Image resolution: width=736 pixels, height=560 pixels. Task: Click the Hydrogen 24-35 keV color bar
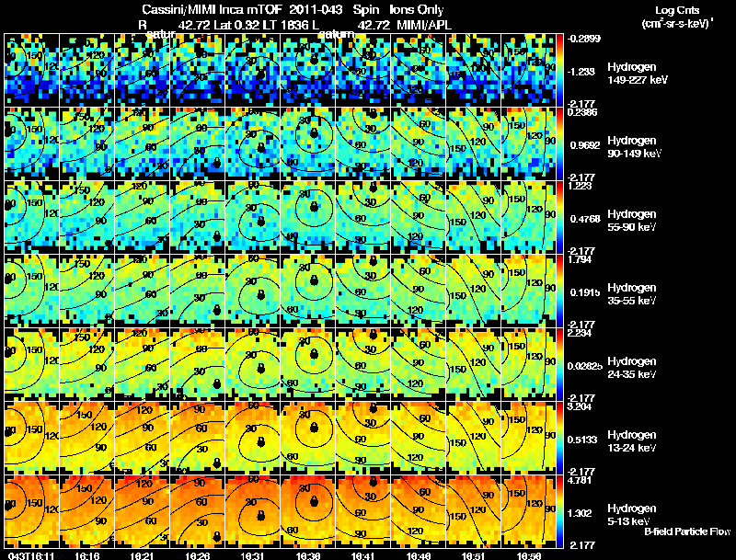click(559, 364)
